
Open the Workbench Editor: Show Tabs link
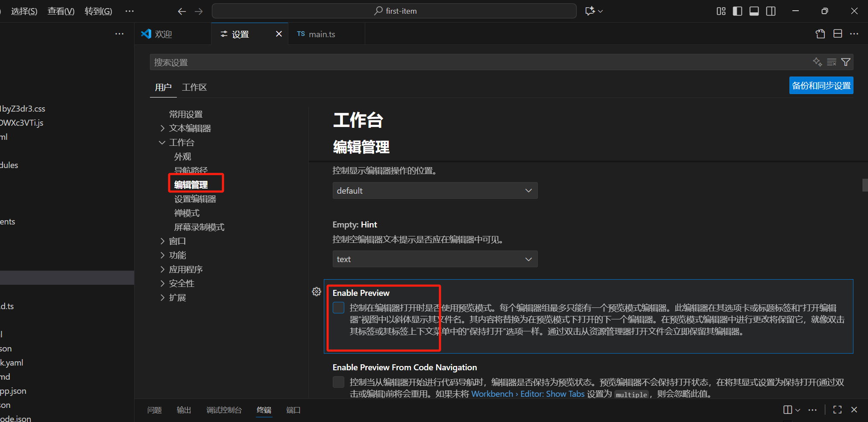(528, 394)
